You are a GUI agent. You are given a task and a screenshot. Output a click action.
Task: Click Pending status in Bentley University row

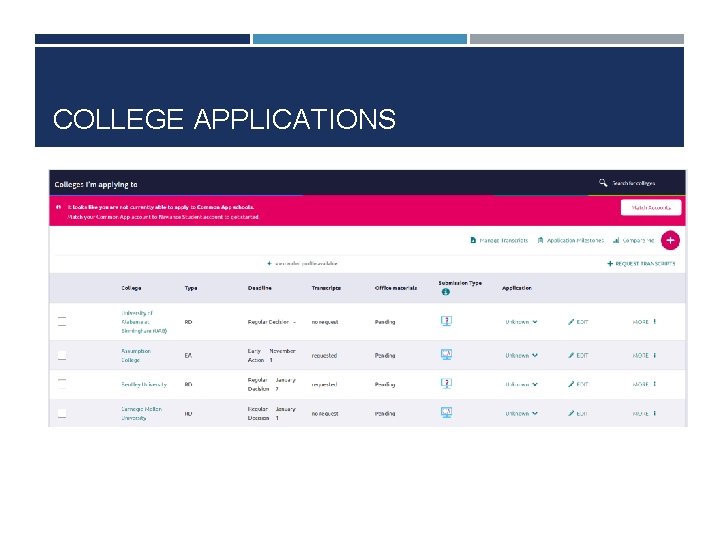(385, 384)
